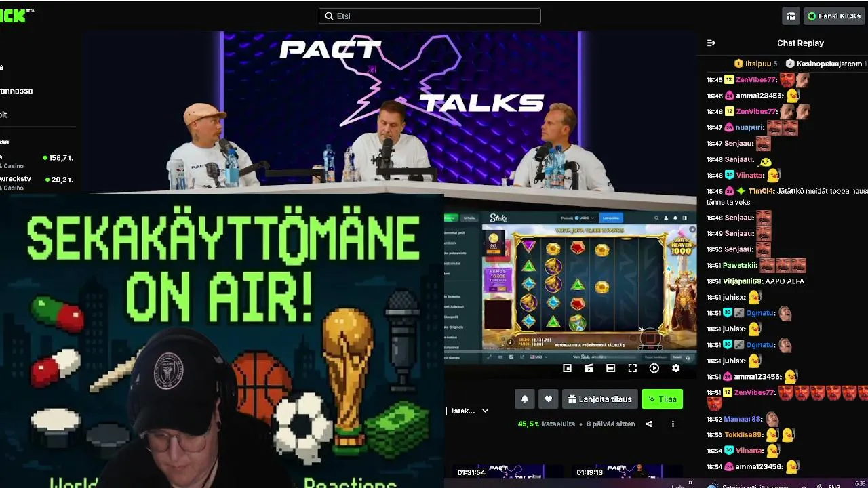Toggle mini player mode
Screen dimensions: 868x488
(568, 368)
